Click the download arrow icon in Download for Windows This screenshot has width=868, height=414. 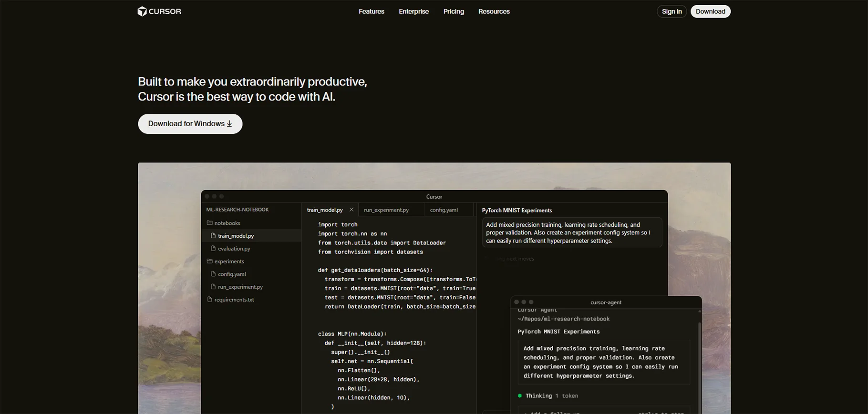pyautogui.click(x=229, y=124)
